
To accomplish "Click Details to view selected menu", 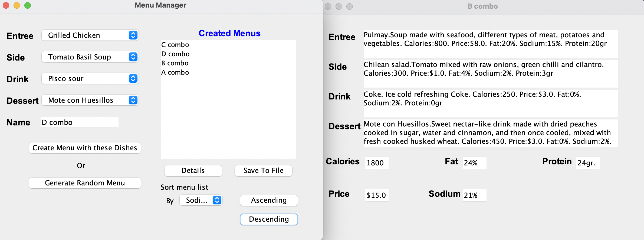I will click(193, 171).
